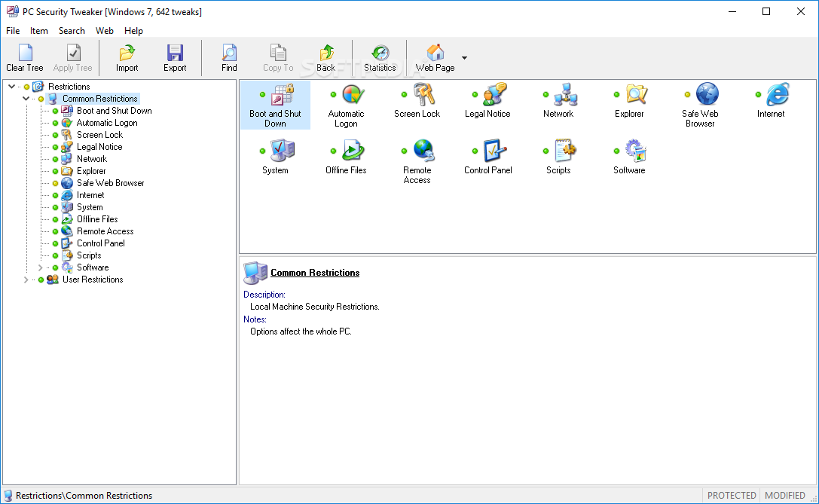Click the Restrictions\Common Restrictions status path
Viewport: 819px width, 504px height.
click(84, 496)
